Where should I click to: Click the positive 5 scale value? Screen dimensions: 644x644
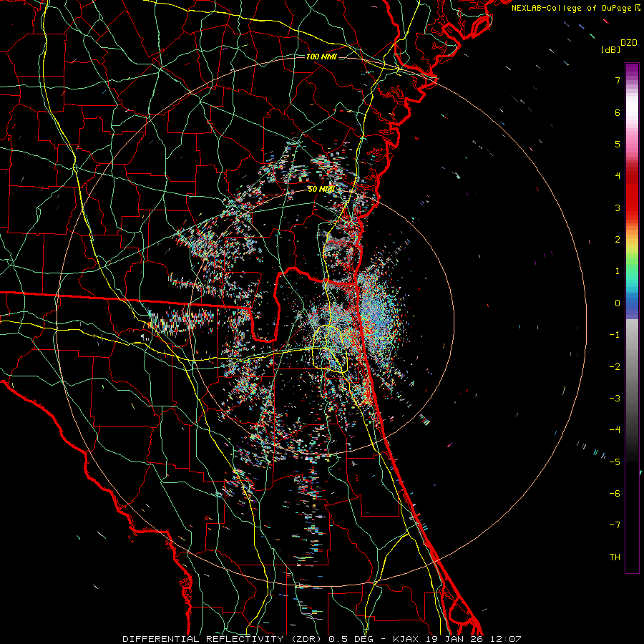[x=618, y=144]
